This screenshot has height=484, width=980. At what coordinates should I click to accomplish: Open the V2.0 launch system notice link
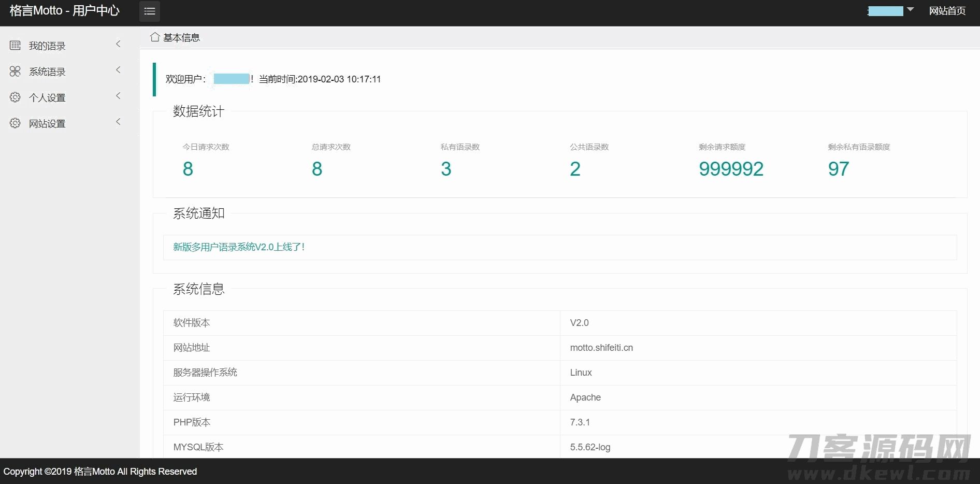tap(239, 247)
